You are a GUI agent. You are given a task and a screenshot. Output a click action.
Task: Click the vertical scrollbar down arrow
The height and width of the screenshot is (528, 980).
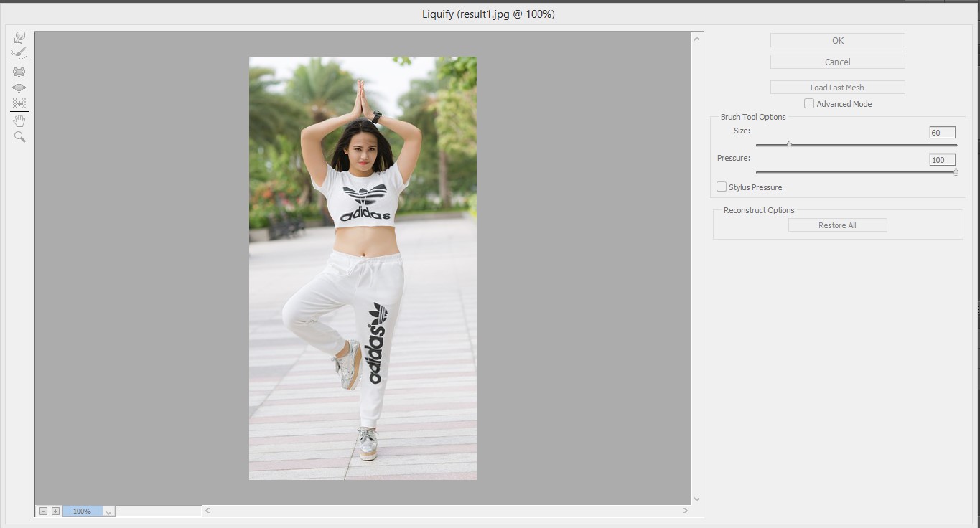(x=696, y=499)
